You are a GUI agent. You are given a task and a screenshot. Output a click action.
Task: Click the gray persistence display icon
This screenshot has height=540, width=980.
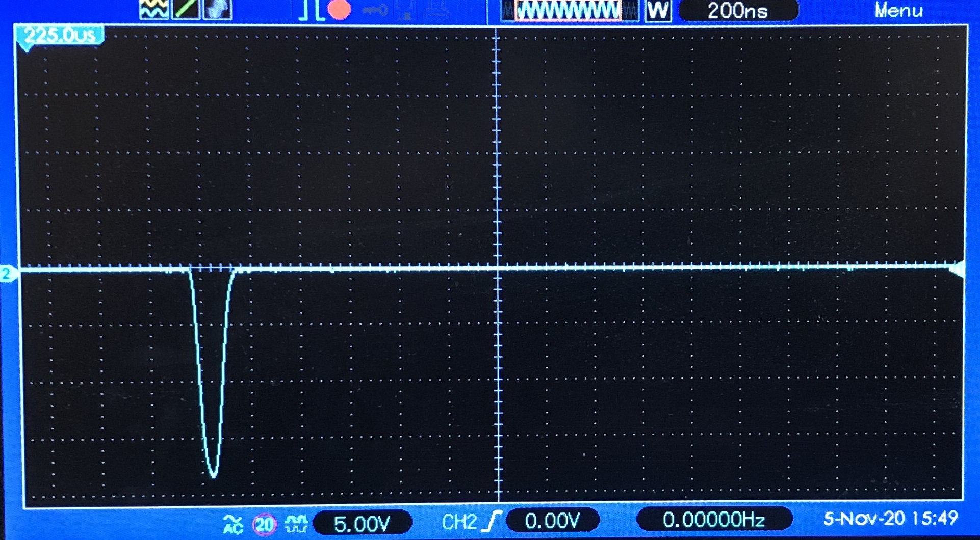[217, 9]
